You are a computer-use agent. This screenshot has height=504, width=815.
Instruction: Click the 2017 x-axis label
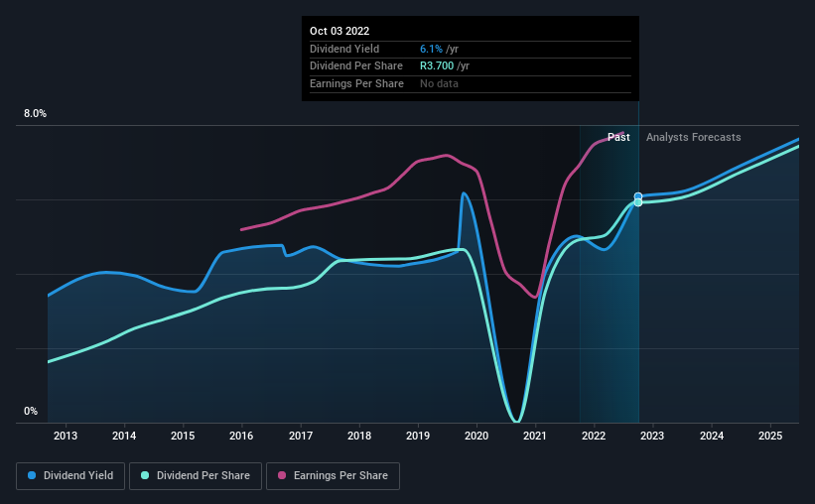click(301, 436)
